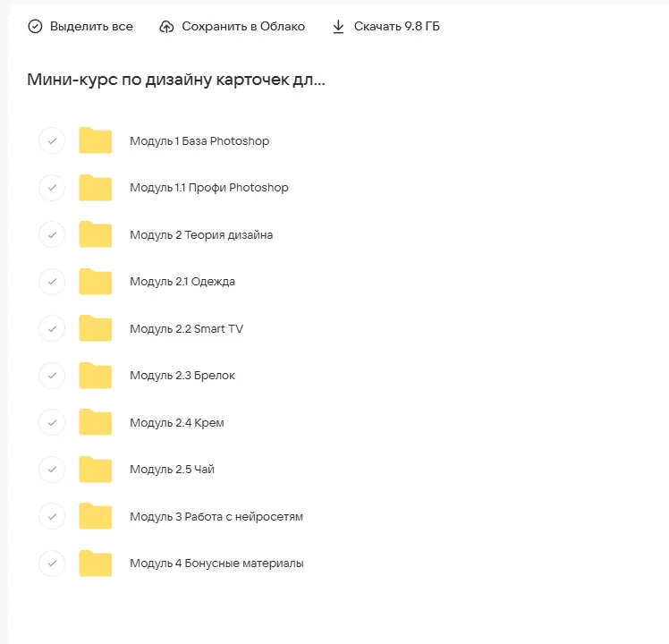The height and width of the screenshot is (644, 669).
Task: Click the Скачать 9.8 ГБ label
Action: pos(396,27)
